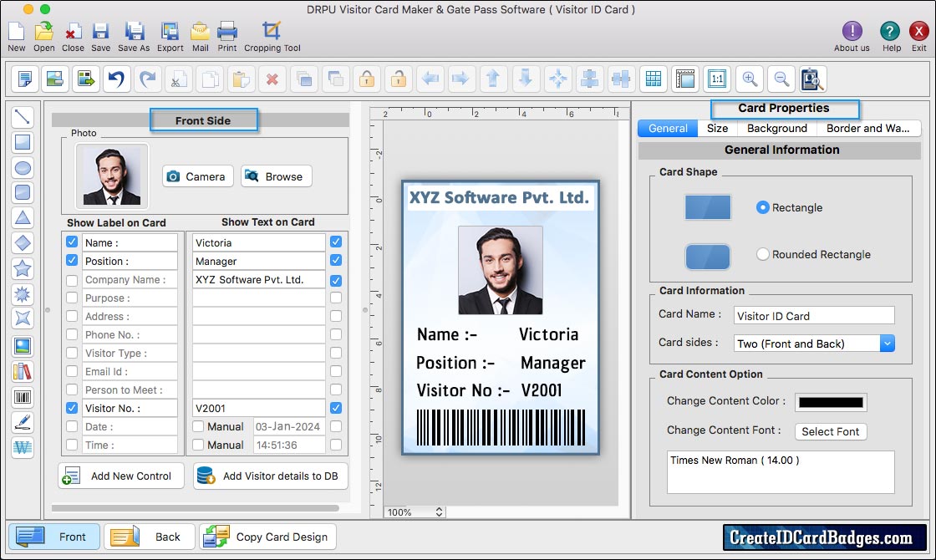This screenshot has width=936, height=560.
Task: Click the lock icon in toolbar
Action: pyautogui.click(x=367, y=79)
